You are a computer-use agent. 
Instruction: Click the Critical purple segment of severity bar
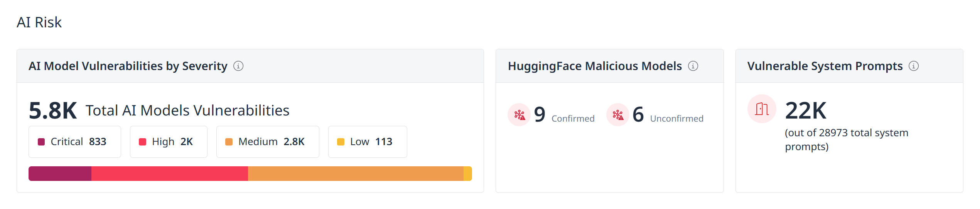60,174
